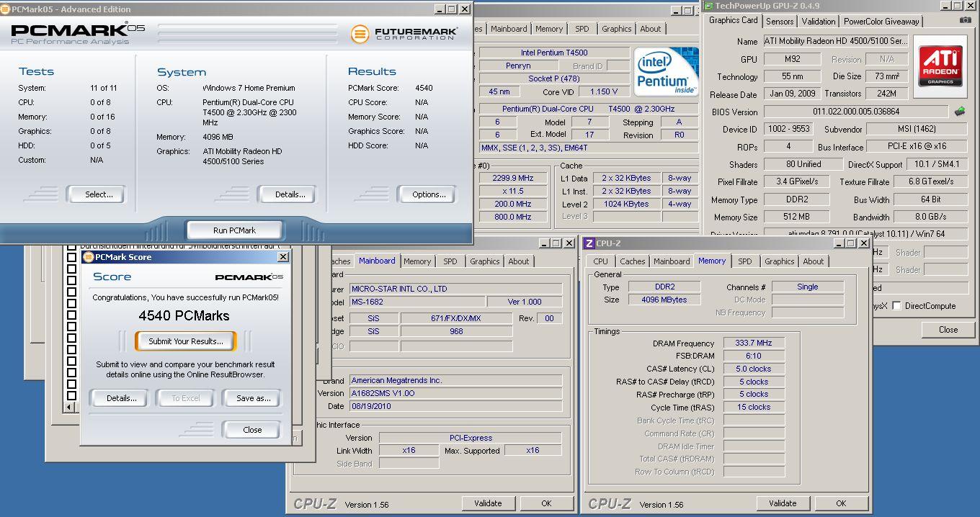Open Mainboard tab in top CPU-Z processor window
The height and width of the screenshot is (517, 980).
click(509, 29)
